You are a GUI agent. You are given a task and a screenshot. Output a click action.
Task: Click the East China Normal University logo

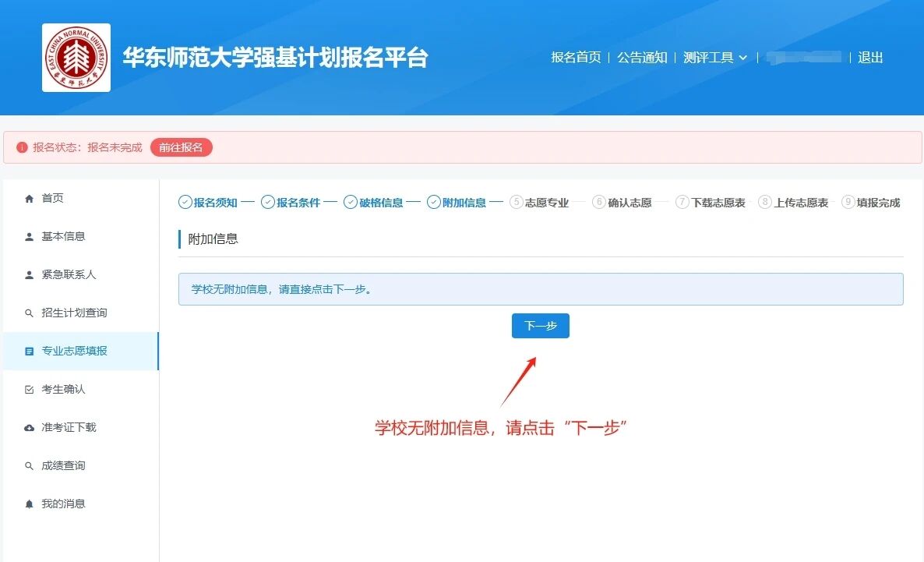[x=76, y=58]
